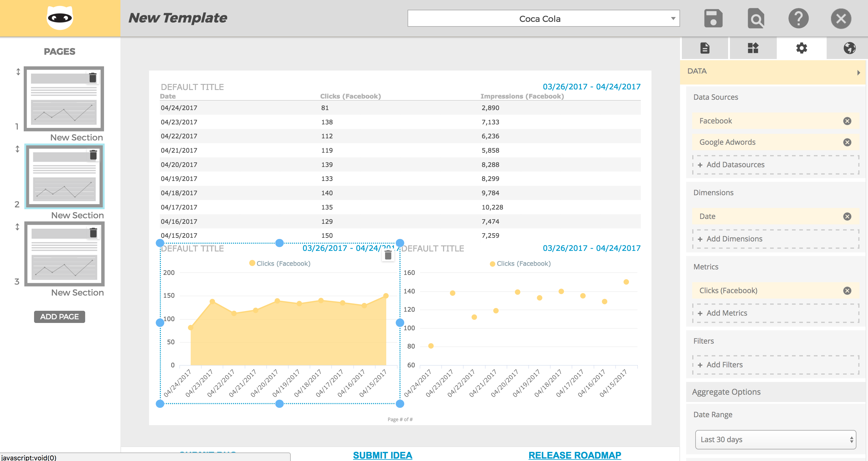Viewport: 868px width, 461px height.
Task: Open the RELEASE ROADMAP link
Action: tap(575, 455)
